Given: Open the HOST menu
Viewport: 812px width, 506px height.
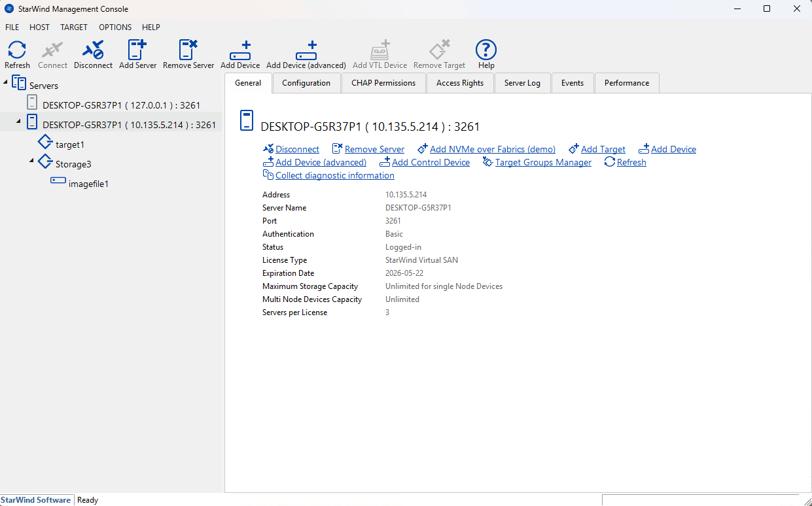Looking at the screenshot, I should [39, 27].
